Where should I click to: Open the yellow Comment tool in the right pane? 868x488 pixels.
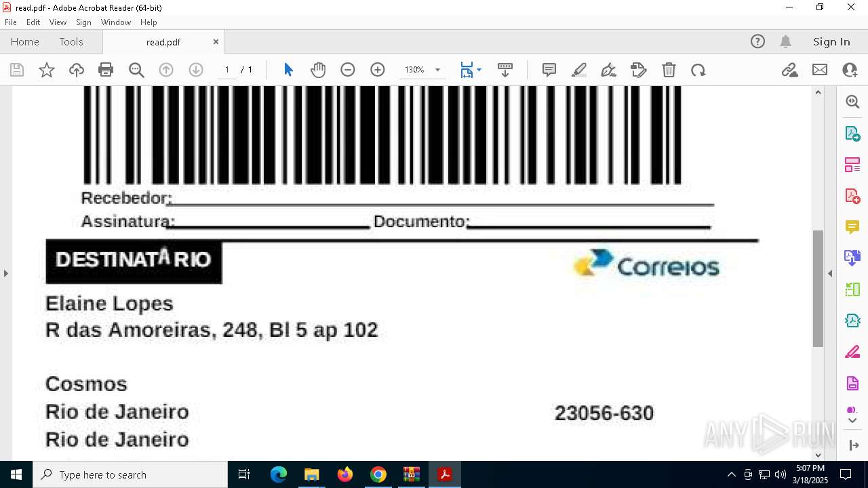852,227
